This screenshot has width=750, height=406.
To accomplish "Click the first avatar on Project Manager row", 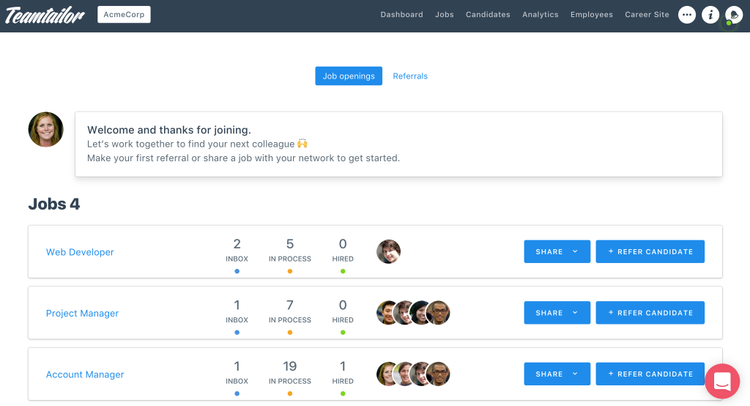I will [388, 313].
